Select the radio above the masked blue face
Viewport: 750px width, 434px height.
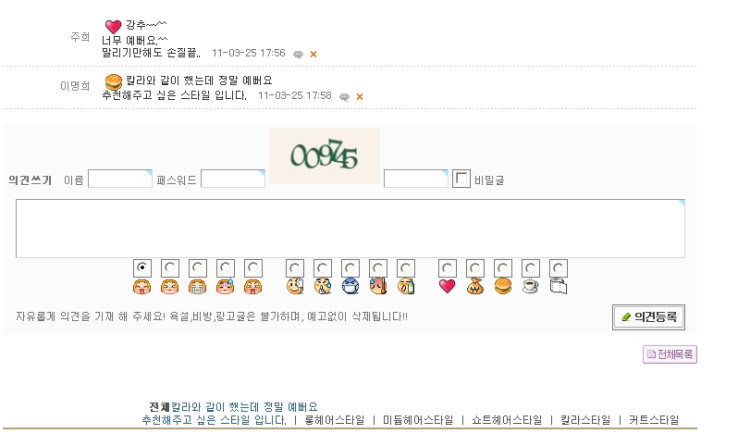click(x=350, y=268)
